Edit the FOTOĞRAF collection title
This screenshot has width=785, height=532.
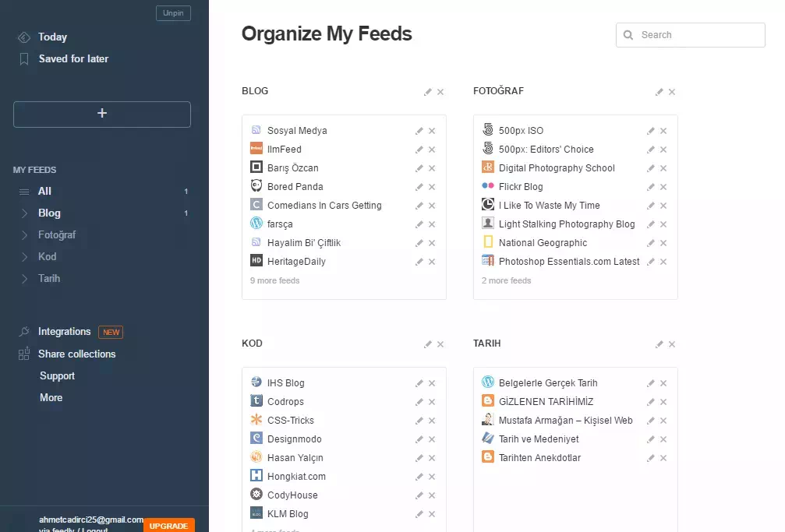pos(659,92)
